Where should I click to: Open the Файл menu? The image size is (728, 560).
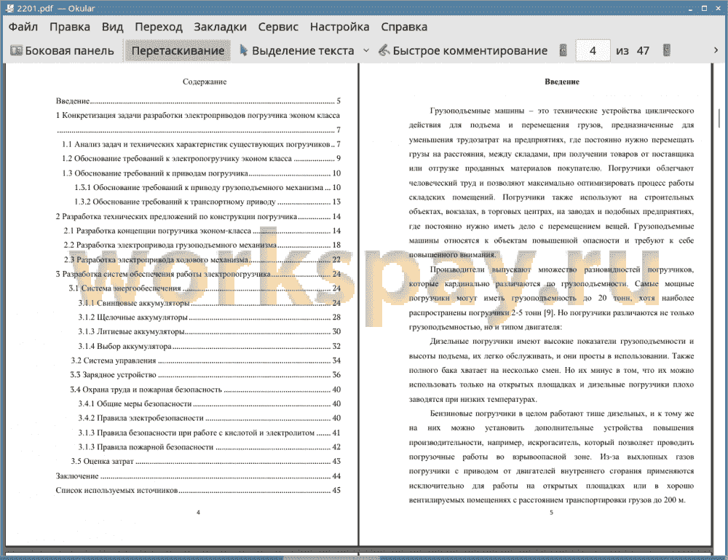tap(23, 27)
